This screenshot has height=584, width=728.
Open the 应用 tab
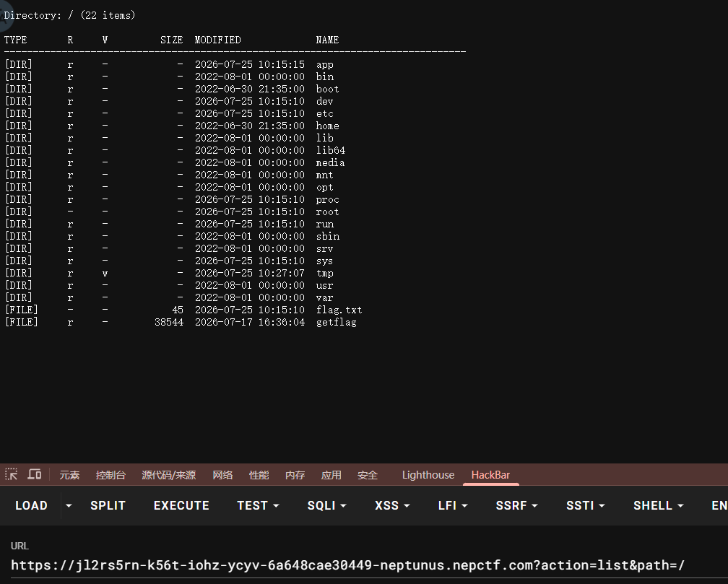331,475
